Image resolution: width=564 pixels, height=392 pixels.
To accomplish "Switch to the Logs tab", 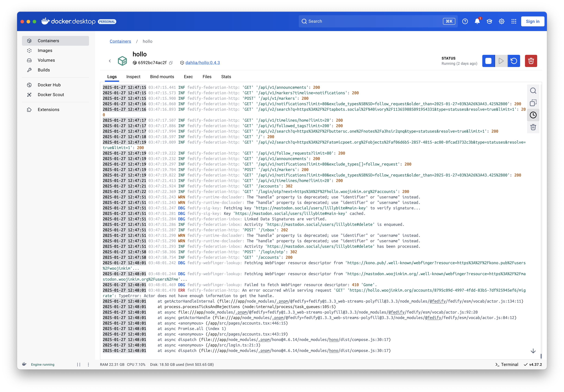I will pos(112,77).
